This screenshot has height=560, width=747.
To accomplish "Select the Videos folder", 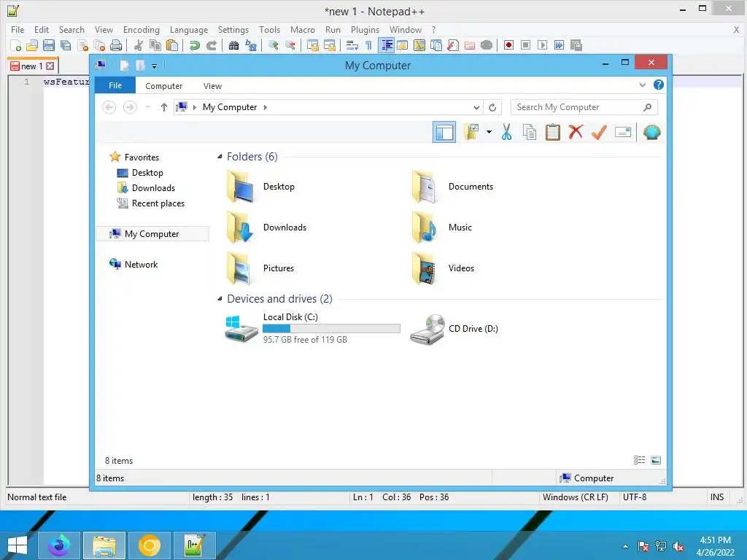I will pos(443,268).
